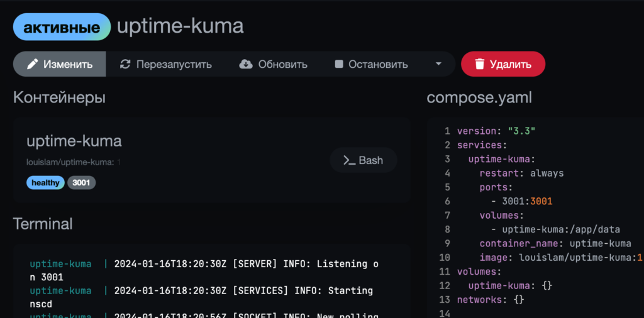Click the активные status badge

[x=62, y=27]
